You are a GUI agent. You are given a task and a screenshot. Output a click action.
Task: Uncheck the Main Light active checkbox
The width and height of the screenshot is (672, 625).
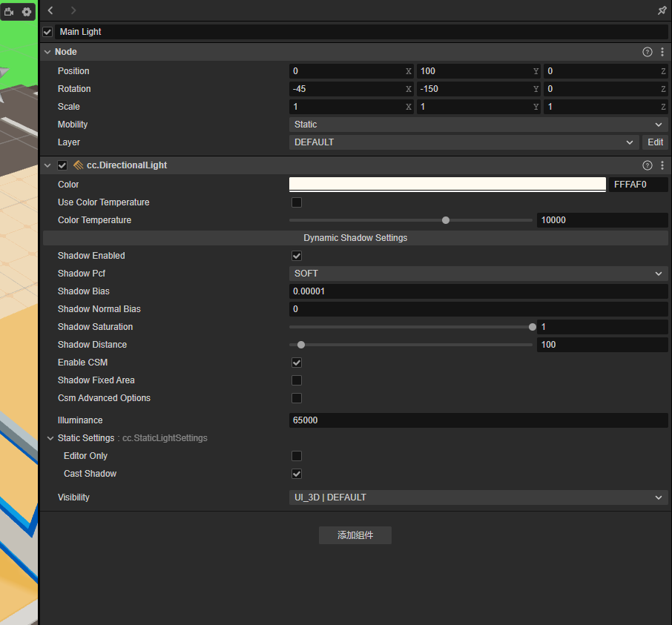pyautogui.click(x=47, y=32)
